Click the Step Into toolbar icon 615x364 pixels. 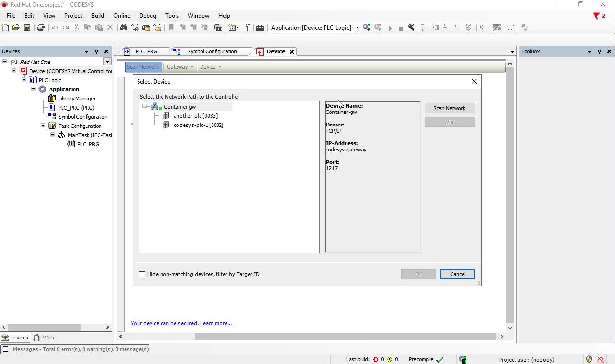point(435,27)
